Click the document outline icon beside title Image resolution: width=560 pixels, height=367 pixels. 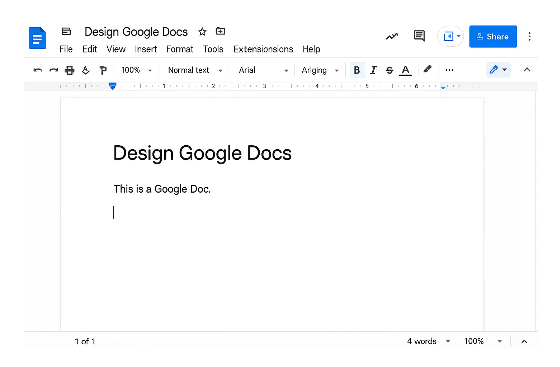66,31
